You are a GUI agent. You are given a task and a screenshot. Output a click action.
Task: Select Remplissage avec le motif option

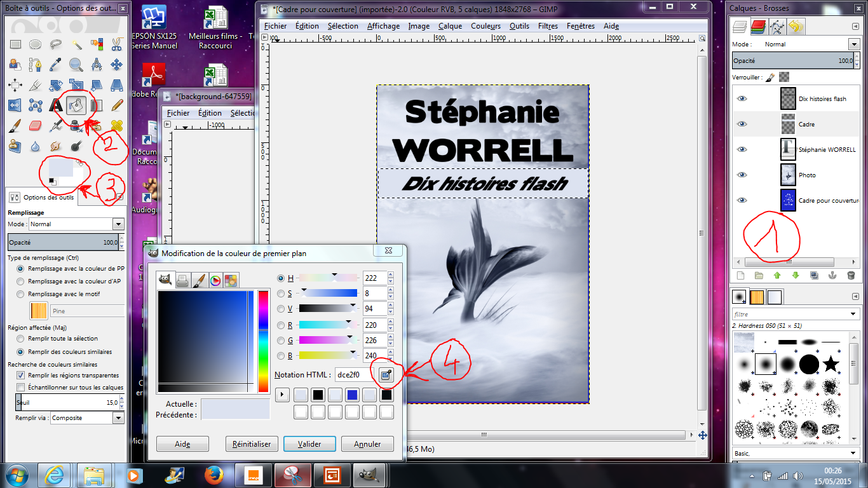[x=21, y=294]
